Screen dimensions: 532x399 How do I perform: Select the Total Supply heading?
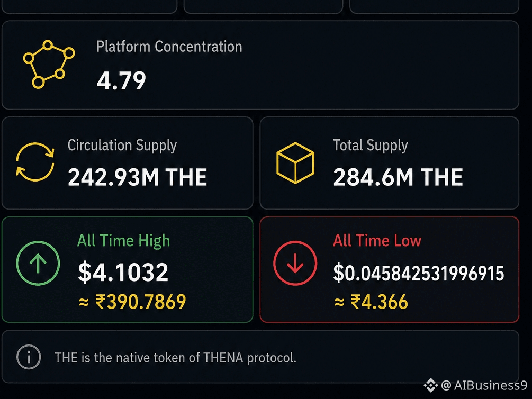click(x=370, y=145)
